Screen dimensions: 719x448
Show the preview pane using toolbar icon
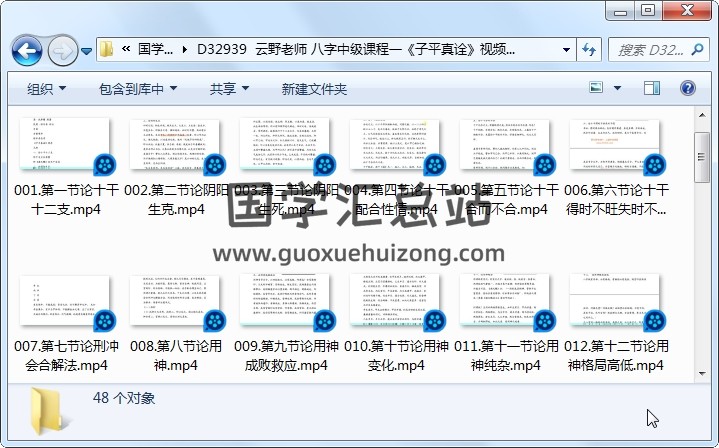tap(652, 89)
